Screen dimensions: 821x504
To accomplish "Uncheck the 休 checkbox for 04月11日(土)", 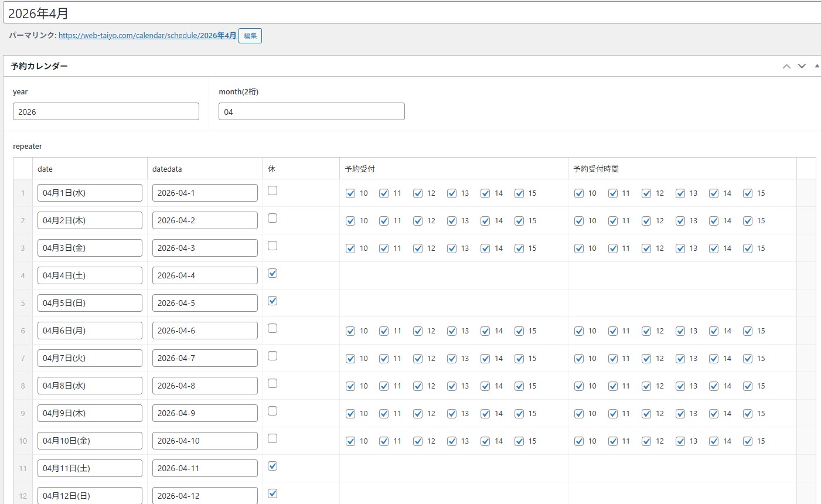I will point(272,466).
